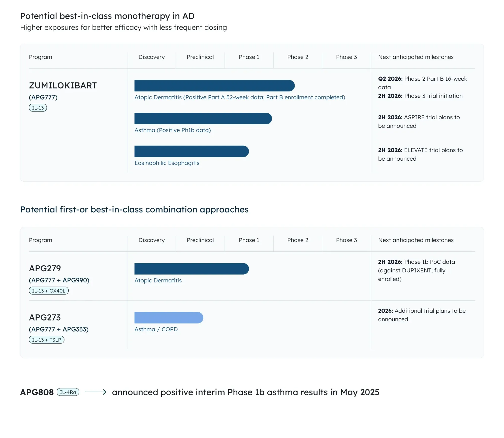Select the ZUMILOKIBART program name

(63, 85)
